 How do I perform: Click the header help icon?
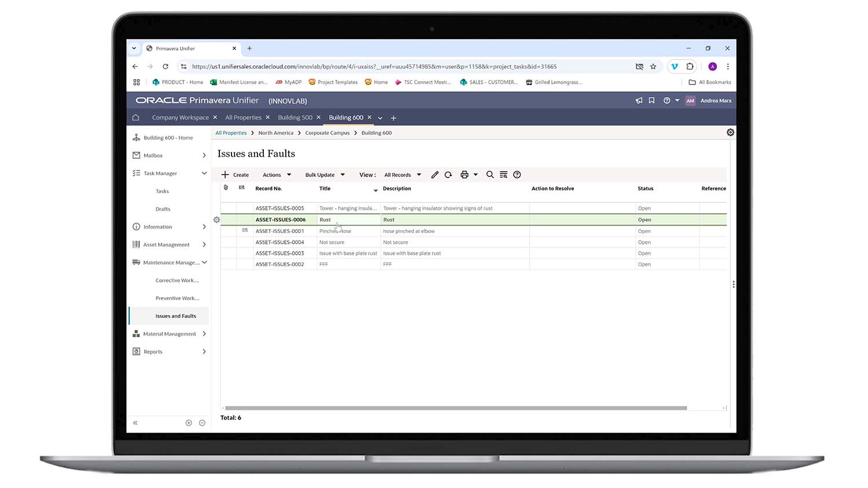667,101
